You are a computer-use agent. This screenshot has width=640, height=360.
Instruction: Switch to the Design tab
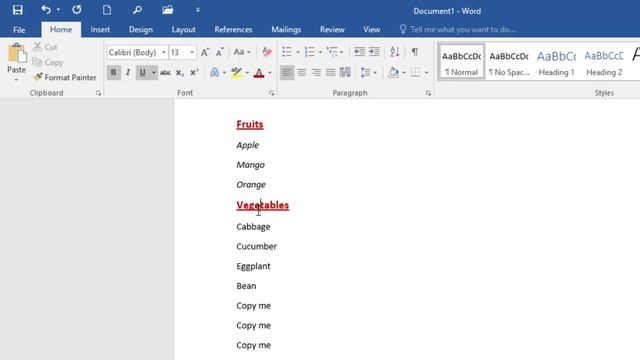(141, 29)
